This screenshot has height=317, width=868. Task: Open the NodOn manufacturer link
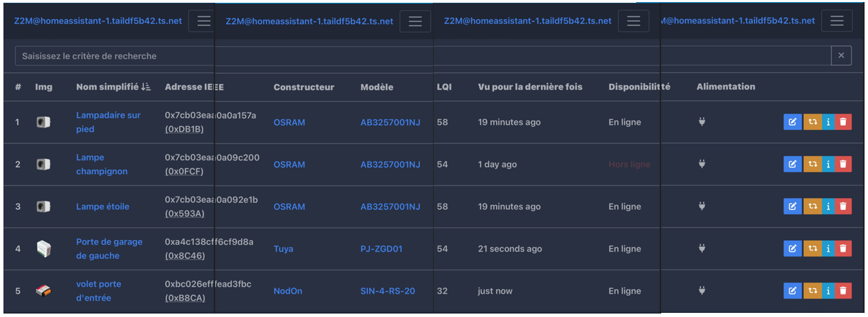288,291
